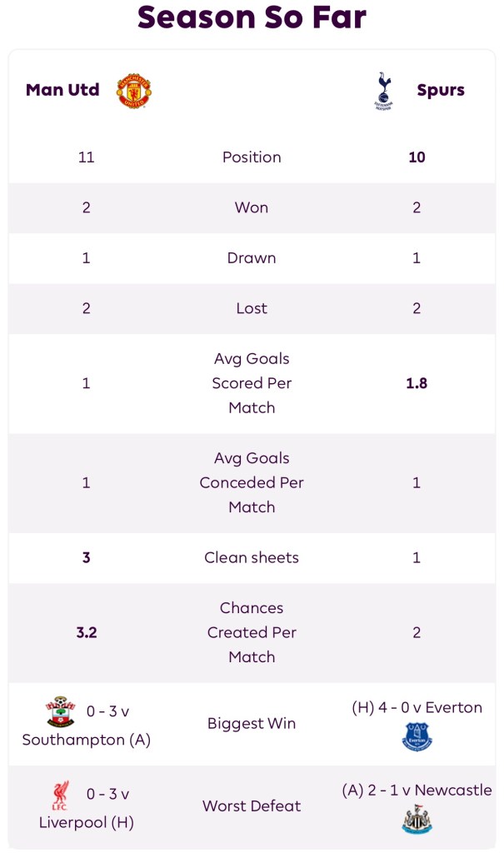Click Man Utd's 3.2 chances created value

[87, 632]
